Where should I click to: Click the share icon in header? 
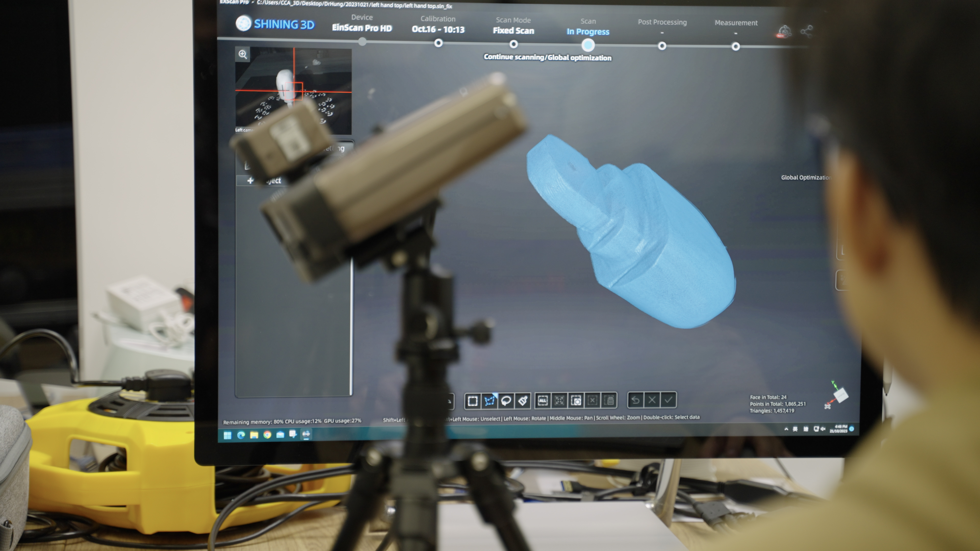[x=806, y=31]
